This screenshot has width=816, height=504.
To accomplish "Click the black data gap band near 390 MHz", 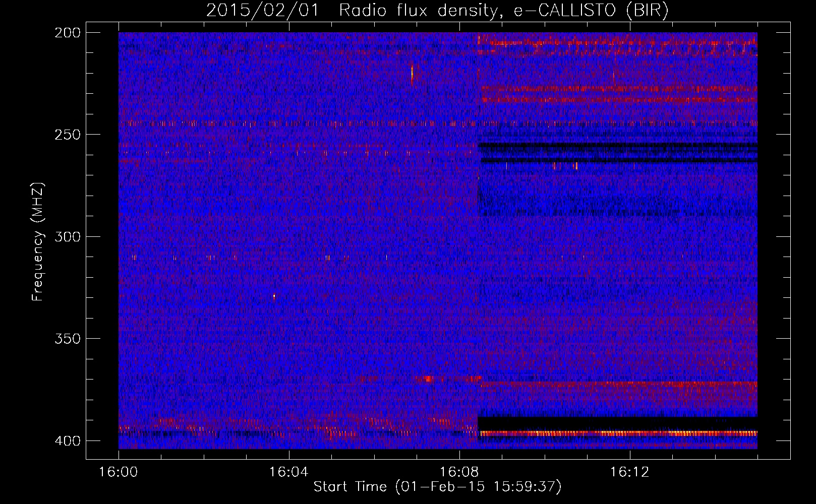I will [617, 423].
